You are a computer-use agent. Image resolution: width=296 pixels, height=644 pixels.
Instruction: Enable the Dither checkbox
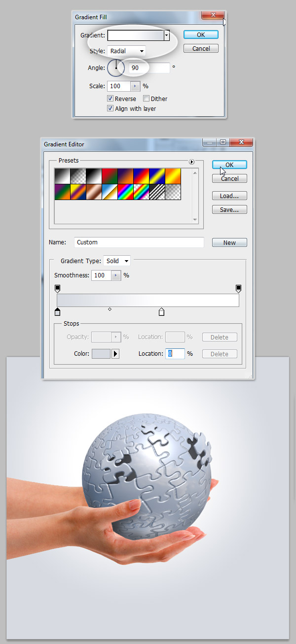pyautogui.click(x=146, y=99)
